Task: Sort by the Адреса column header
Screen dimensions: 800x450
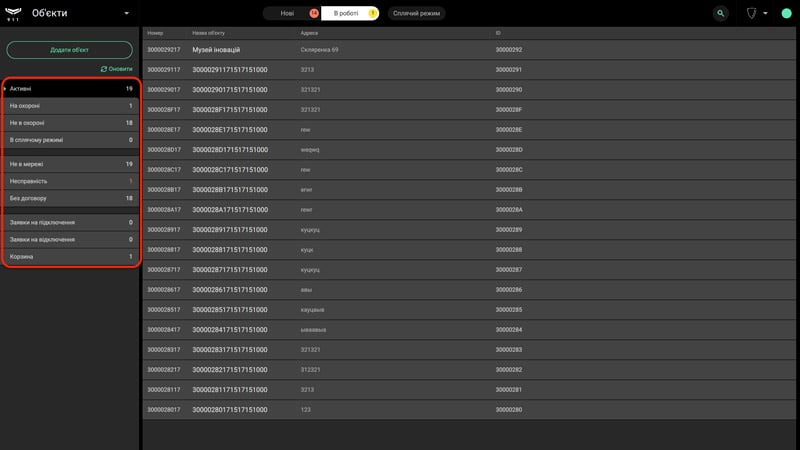Action: click(x=309, y=33)
